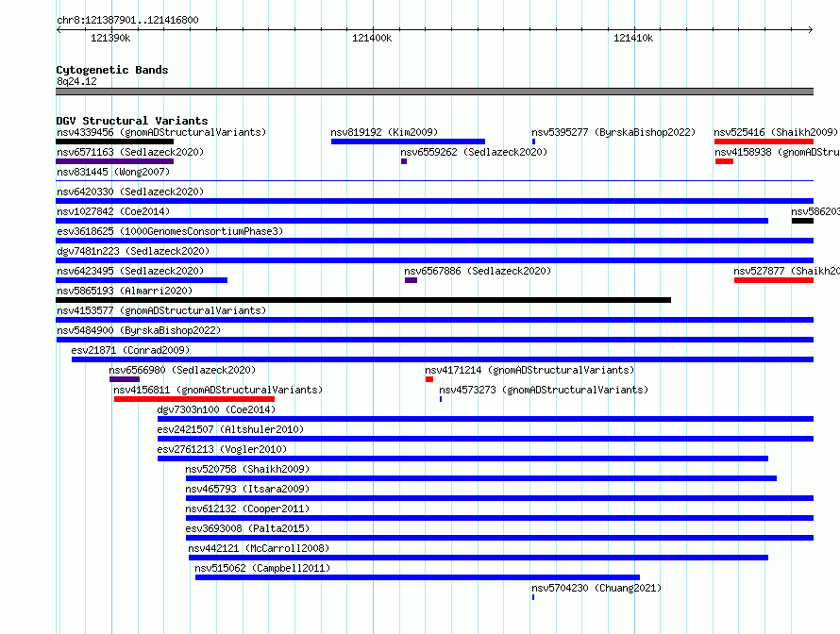Open the nsv1027842 (Coe2014) label
The width and height of the screenshot is (840, 634).
113,211
